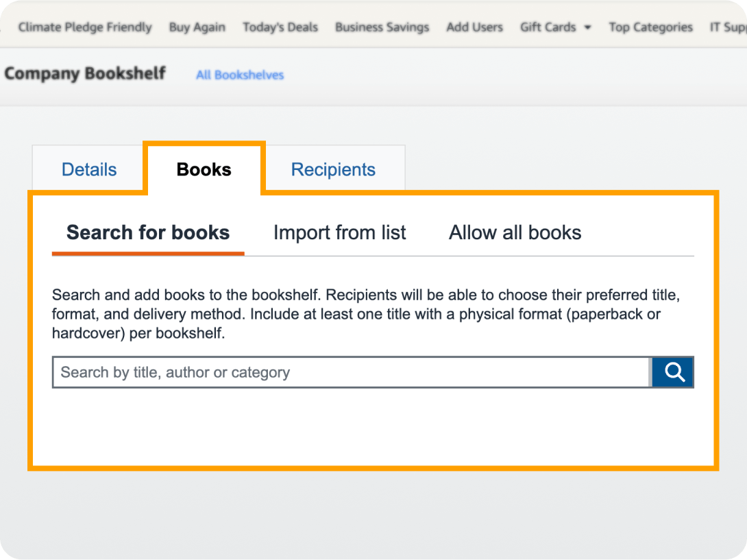Choose the Allow all books option
This screenshot has height=560, width=747.
pyautogui.click(x=515, y=233)
